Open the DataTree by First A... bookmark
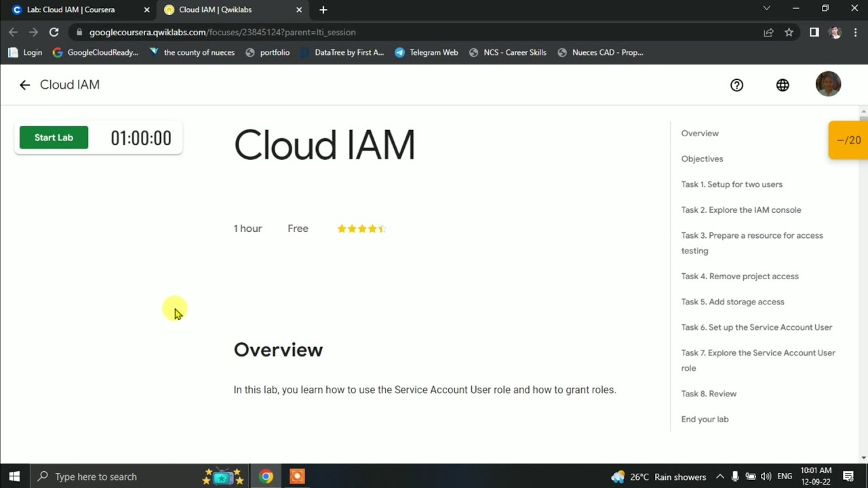868x488 pixels. pos(342,52)
